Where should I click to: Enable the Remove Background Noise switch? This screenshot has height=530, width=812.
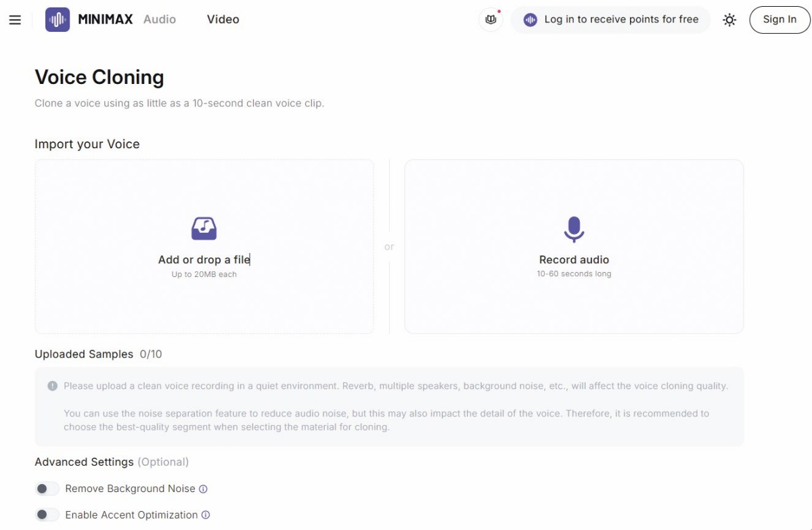click(x=47, y=489)
